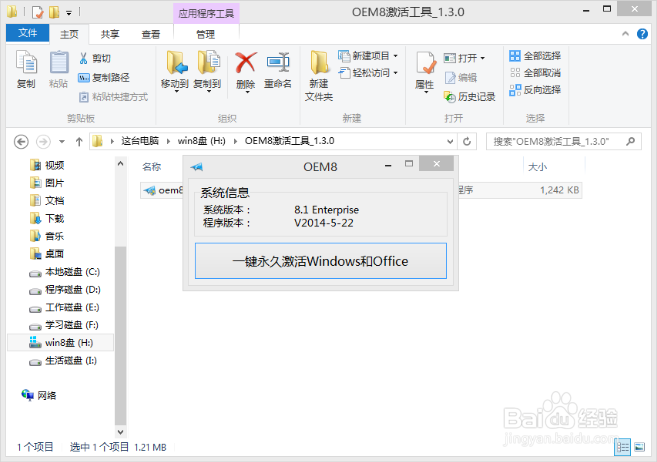Image resolution: width=657 pixels, height=462 pixels.
Task: Click Select all (全部选择)
Action: click(x=535, y=56)
